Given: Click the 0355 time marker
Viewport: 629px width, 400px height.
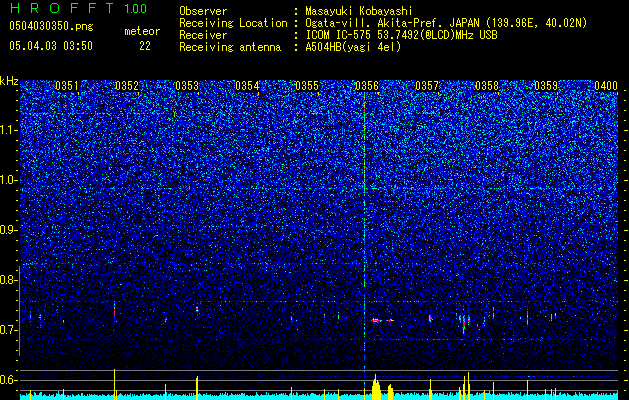Looking at the screenshot, I should 307,86.
